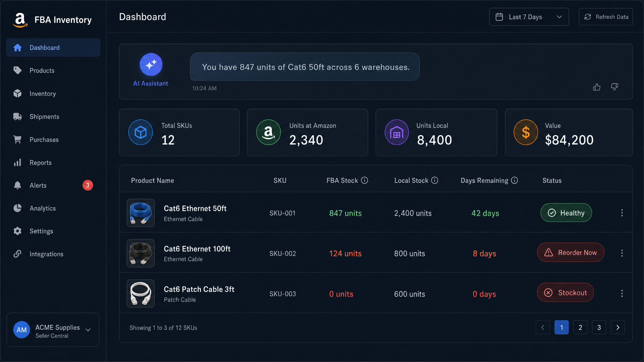Click the Refresh Data button
The height and width of the screenshot is (362, 644).
pos(606,17)
